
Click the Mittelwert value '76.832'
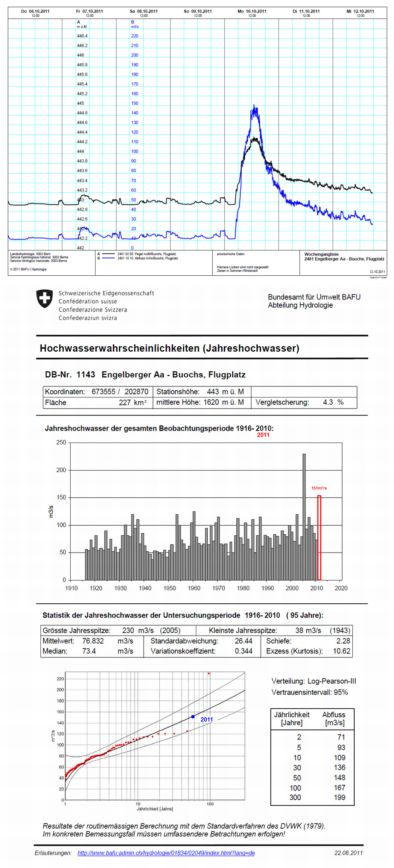point(93,641)
